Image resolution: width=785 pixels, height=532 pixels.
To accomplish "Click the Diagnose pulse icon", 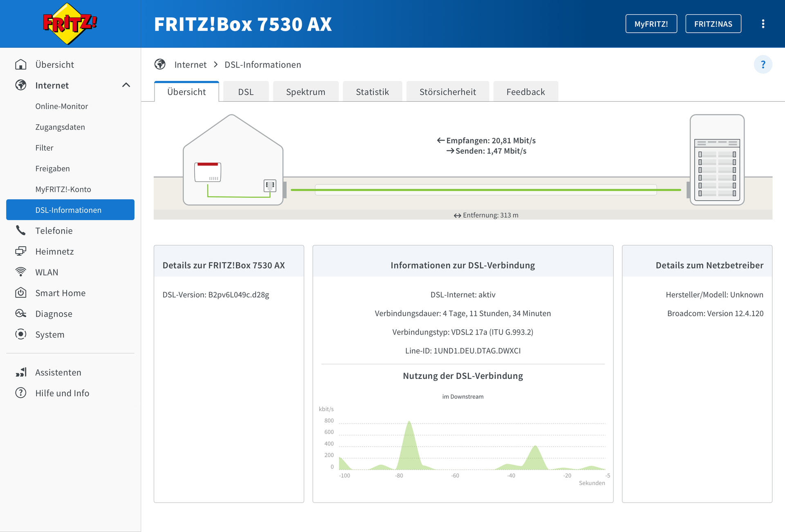I will point(21,313).
